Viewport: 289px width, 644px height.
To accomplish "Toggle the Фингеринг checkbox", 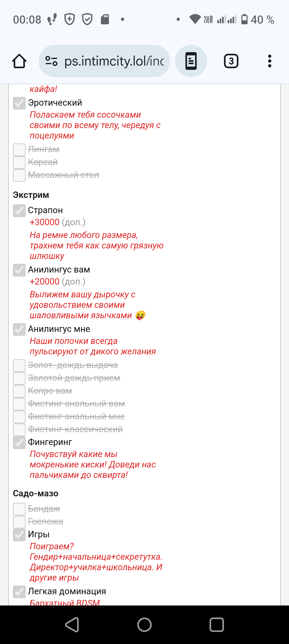I will pyautogui.click(x=19, y=443).
